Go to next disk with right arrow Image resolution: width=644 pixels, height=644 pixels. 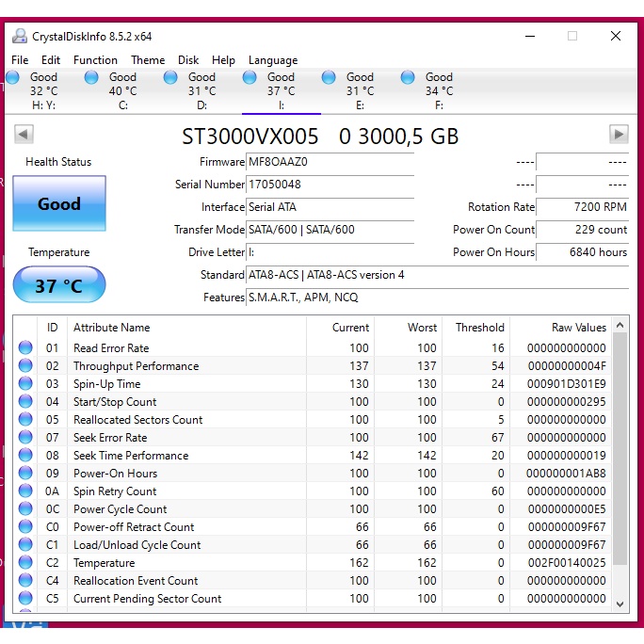coord(619,134)
